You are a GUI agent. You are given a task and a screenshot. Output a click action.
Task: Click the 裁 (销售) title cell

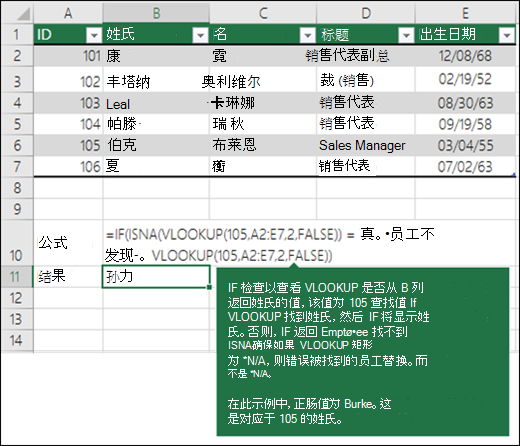click(366, 80)
